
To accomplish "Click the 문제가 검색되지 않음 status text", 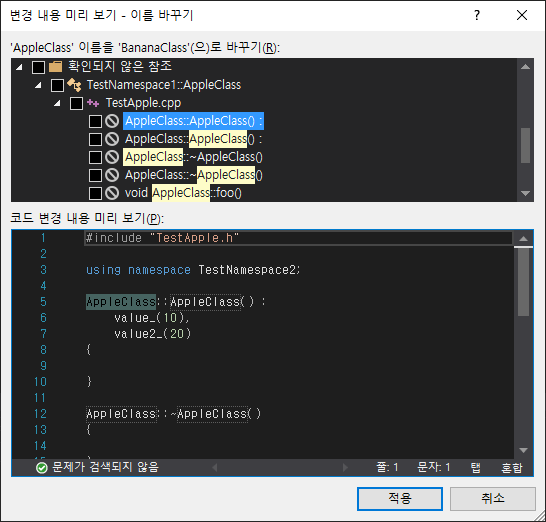I will 105,468.
